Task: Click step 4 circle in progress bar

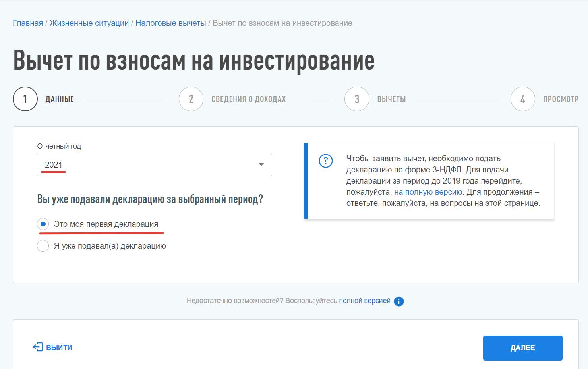Action: [522, 99]
